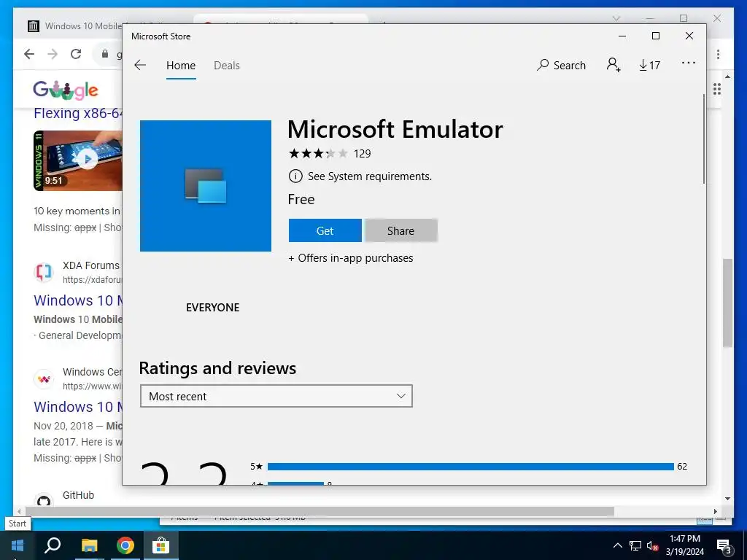Click the sign-in account icon
The height and width of the screenshot is (560, 747).
click(614, 65)
